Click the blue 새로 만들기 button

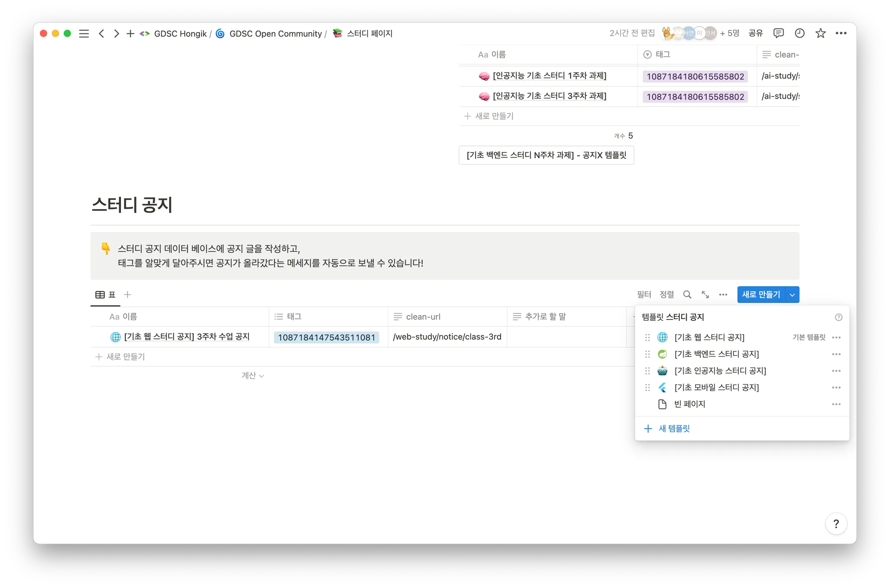761,295
